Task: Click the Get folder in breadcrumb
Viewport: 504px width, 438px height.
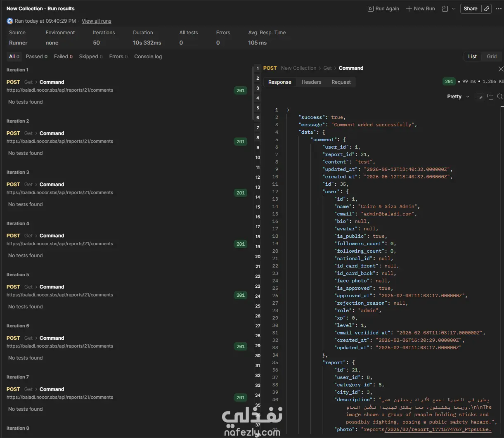Action: tap(327, 68)
